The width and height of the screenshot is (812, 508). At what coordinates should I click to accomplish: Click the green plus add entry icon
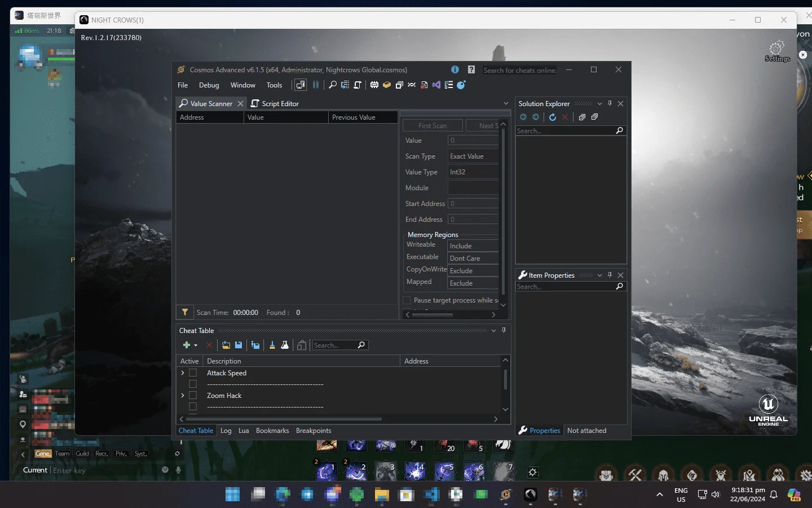click(x=186, y=345)
